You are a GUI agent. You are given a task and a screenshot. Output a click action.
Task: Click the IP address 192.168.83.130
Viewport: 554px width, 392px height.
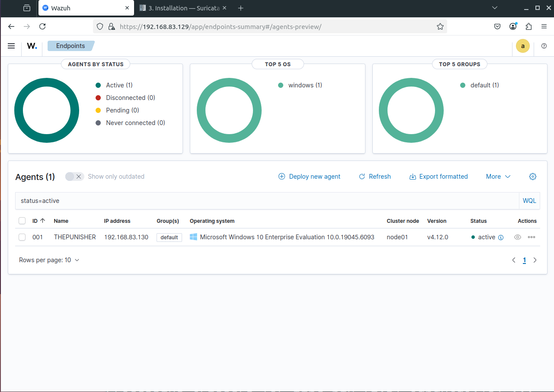point(126,237)
